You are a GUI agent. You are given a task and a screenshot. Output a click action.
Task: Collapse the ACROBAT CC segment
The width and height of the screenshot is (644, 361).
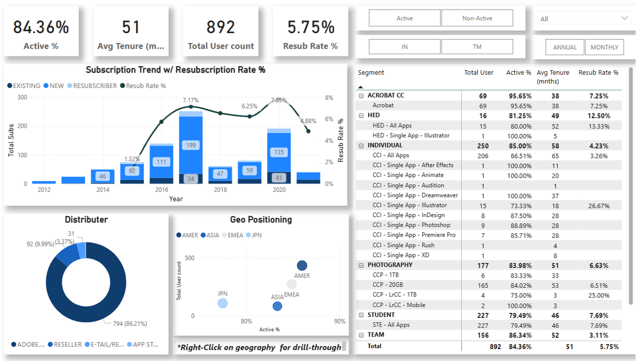(362, 96)
